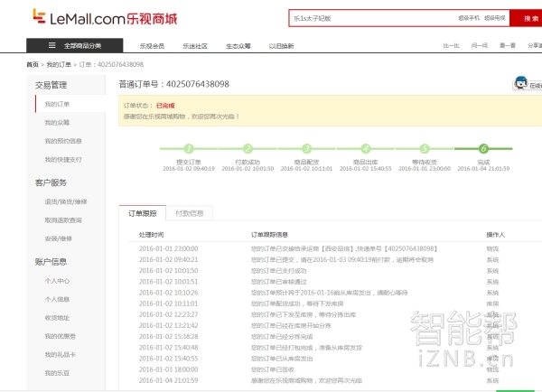This screenshot has height=392, width=542.
Task: Click the 超级电视 search suggestion
Action: pyautogui.click(x=495, y=18)
